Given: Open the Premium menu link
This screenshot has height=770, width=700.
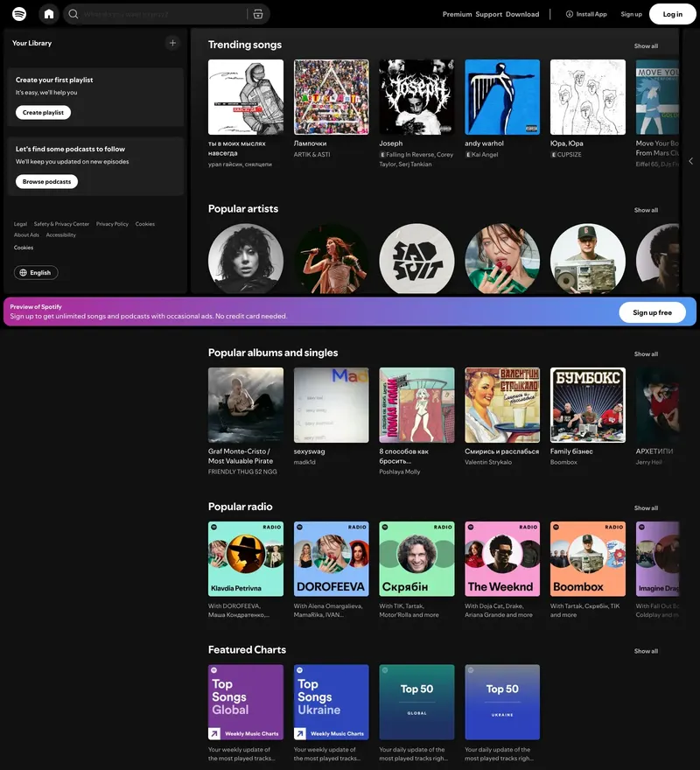Looking at the screenshot, I should click(457, 14).
